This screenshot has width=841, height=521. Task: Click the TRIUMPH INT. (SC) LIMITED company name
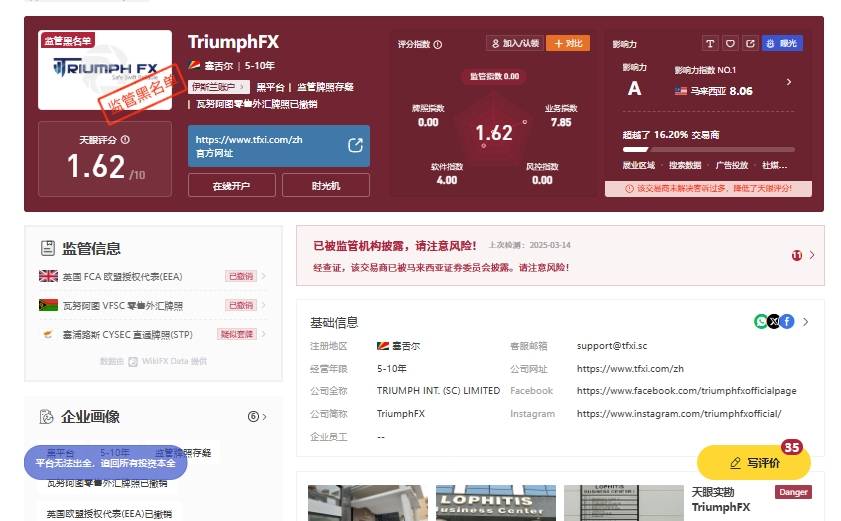(438, 391)
